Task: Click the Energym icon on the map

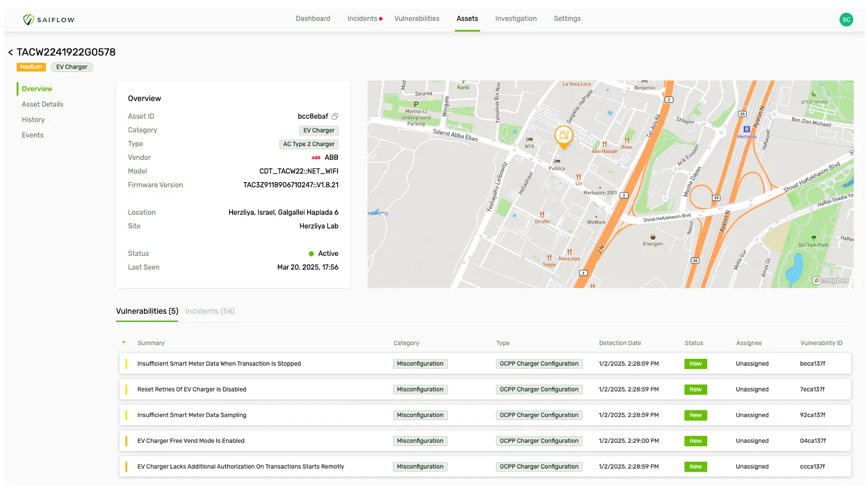Action: point(653,237)
